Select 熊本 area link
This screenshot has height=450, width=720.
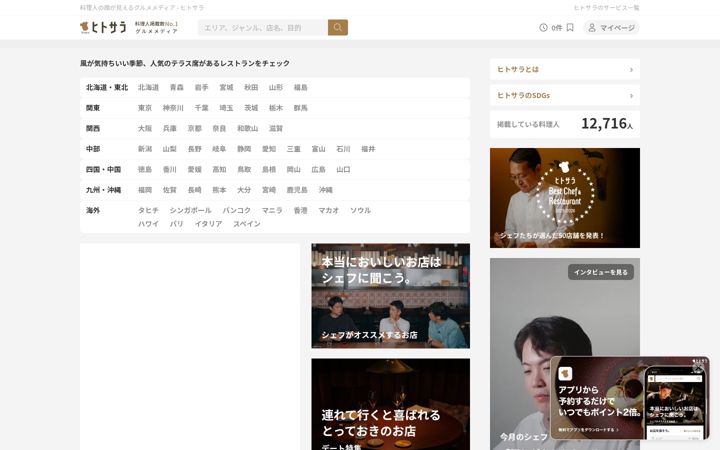click(219, 190)
